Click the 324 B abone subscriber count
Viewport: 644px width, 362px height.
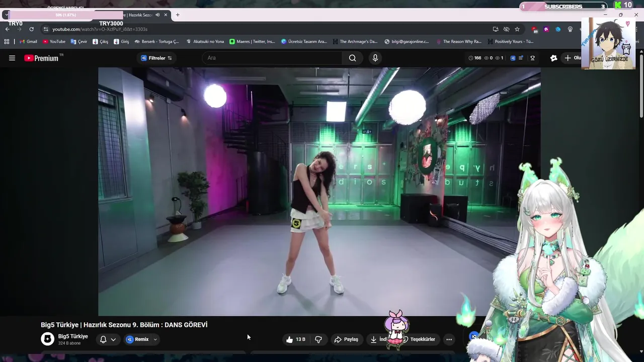pyautogui.click(x=69, y=343)
